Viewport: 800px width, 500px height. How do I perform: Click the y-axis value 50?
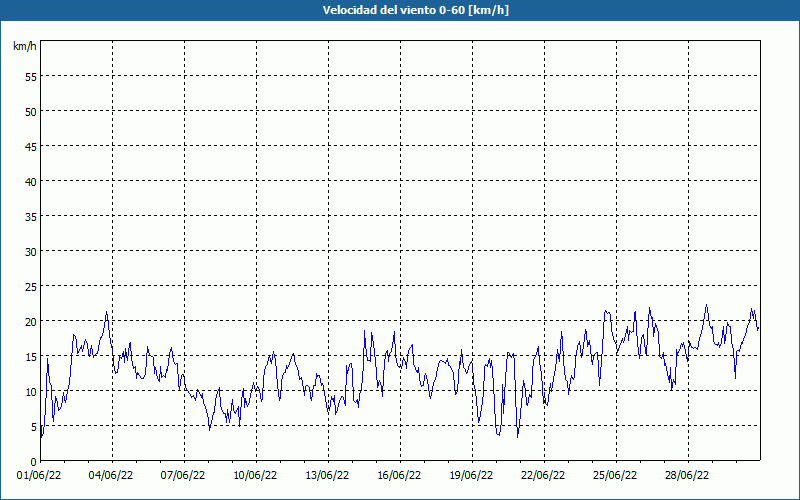(31, 112)
